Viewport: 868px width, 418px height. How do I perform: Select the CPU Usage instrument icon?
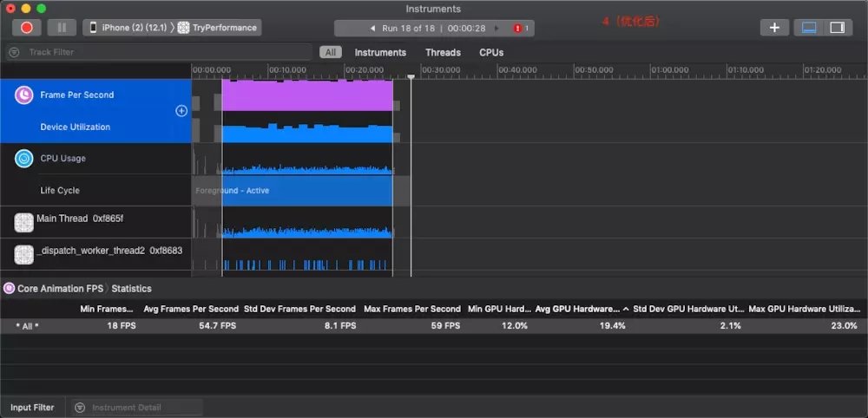(x=23, y=159)
